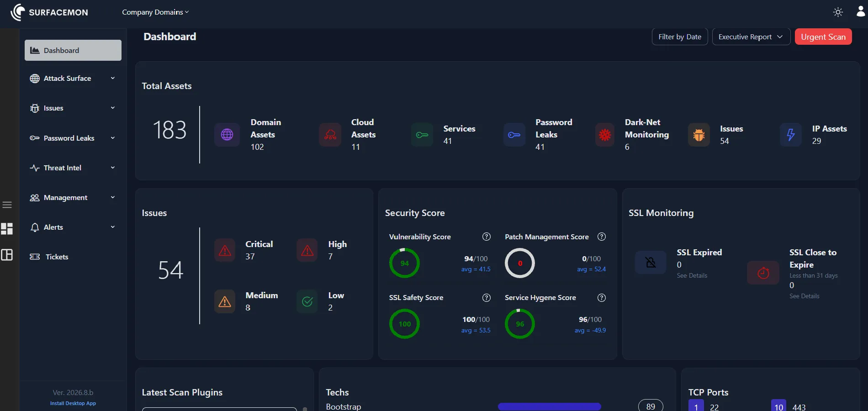Screen dimensions: 868x411
Task: Click the Low issues check icon
Action: click(x=307, y=301)
